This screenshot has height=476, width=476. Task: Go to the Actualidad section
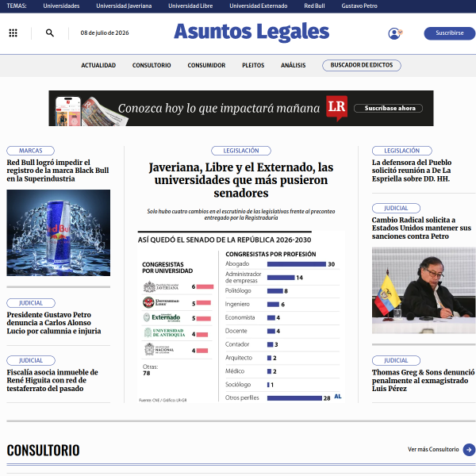point(98,65)
